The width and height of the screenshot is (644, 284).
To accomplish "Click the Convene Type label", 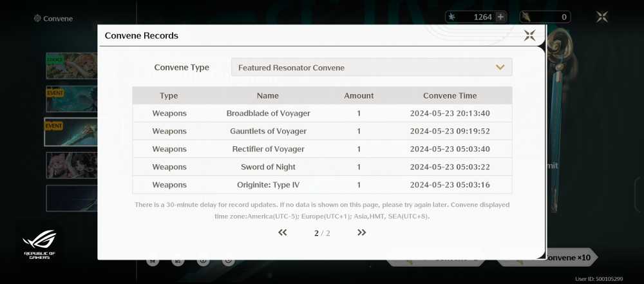I will [x=182, y=68].
